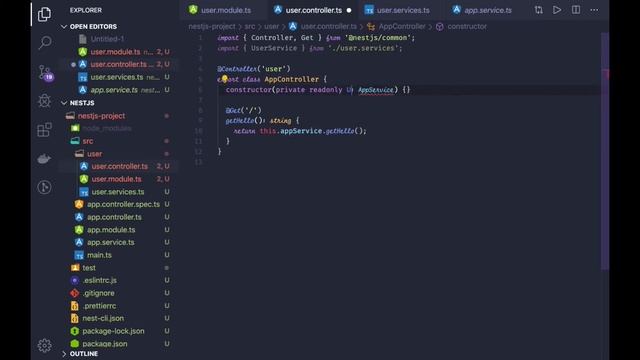This screenshot has height=360, width=640.
Task: Click the underlined AppService in constructor
Action: pos(376,90)
